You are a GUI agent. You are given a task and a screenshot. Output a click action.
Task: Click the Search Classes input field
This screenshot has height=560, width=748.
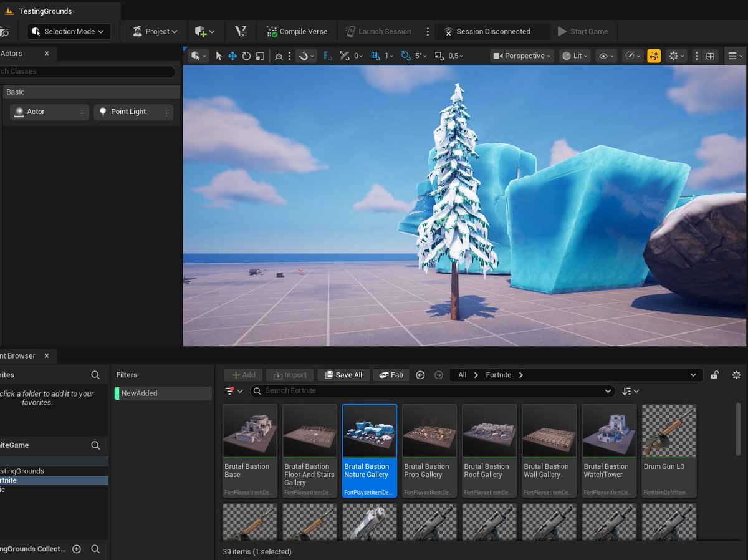[87, 71]
